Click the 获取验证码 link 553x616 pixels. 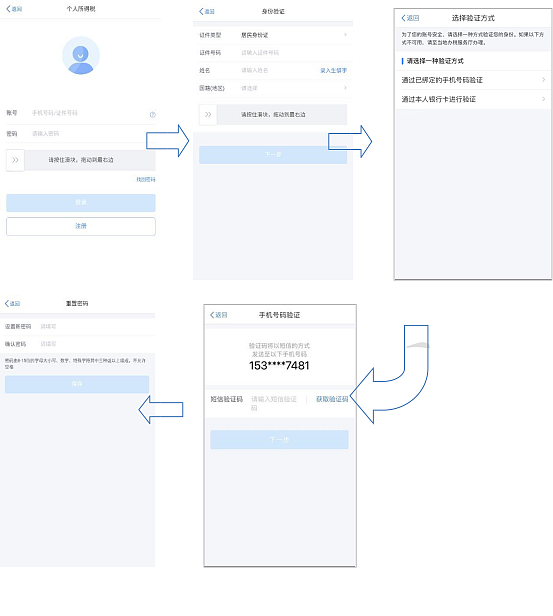332,399
